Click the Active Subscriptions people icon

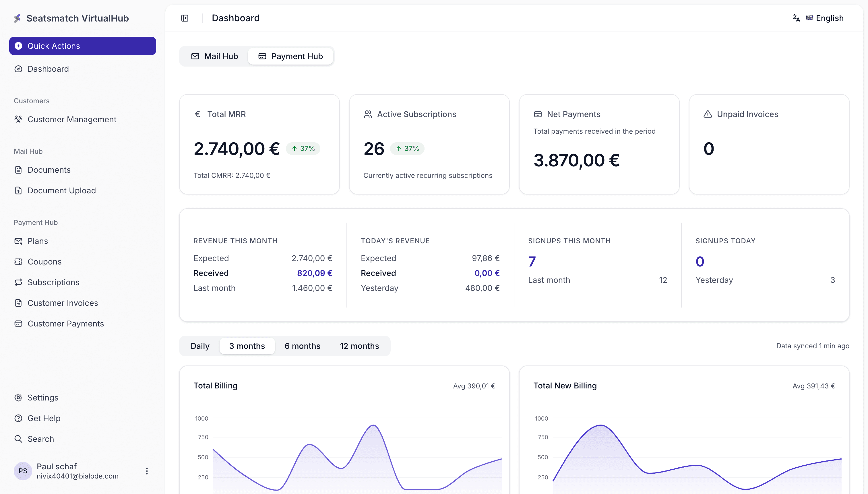click(368, 114)
